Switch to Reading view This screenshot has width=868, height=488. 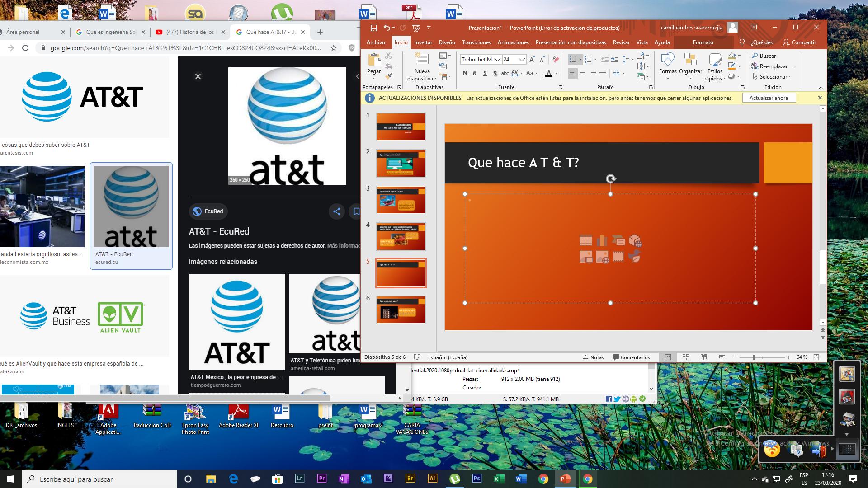(x=703, y=357)
